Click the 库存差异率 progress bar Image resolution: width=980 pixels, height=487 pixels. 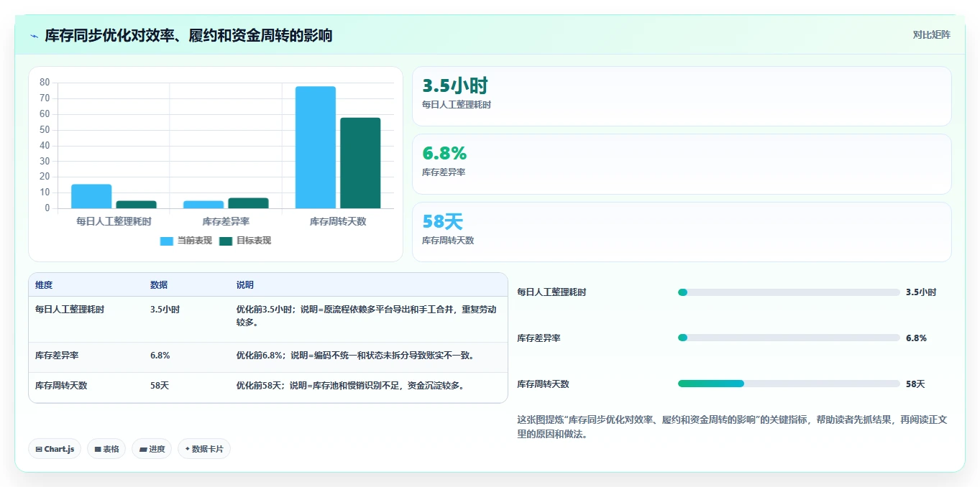[x=789, y=338]
